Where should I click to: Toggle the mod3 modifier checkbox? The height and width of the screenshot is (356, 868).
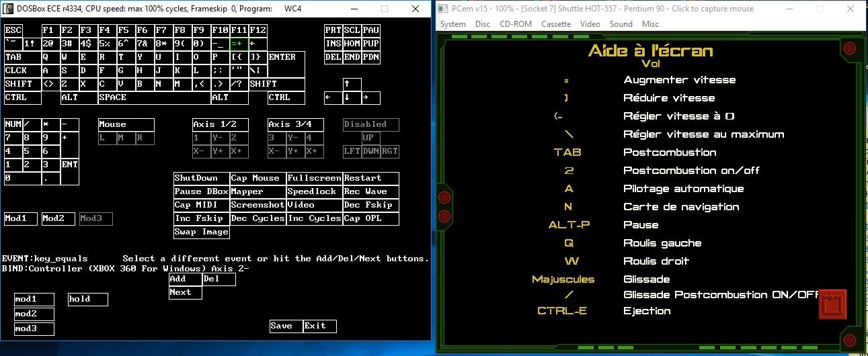coord(34,328)
